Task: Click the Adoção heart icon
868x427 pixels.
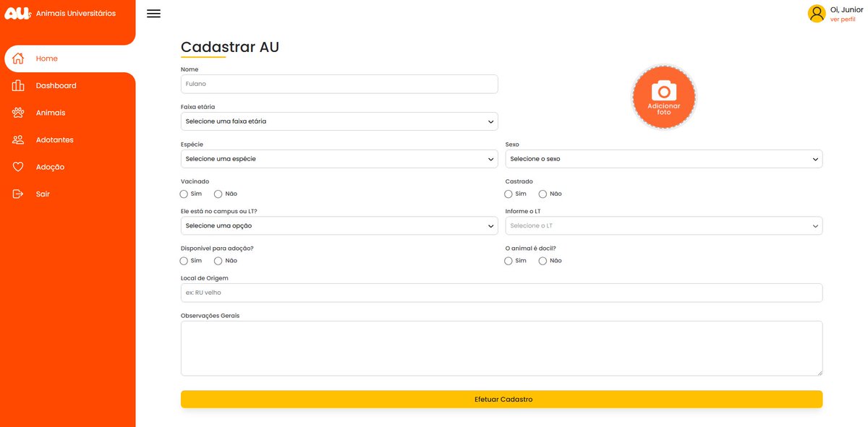Action: [18, 167]
